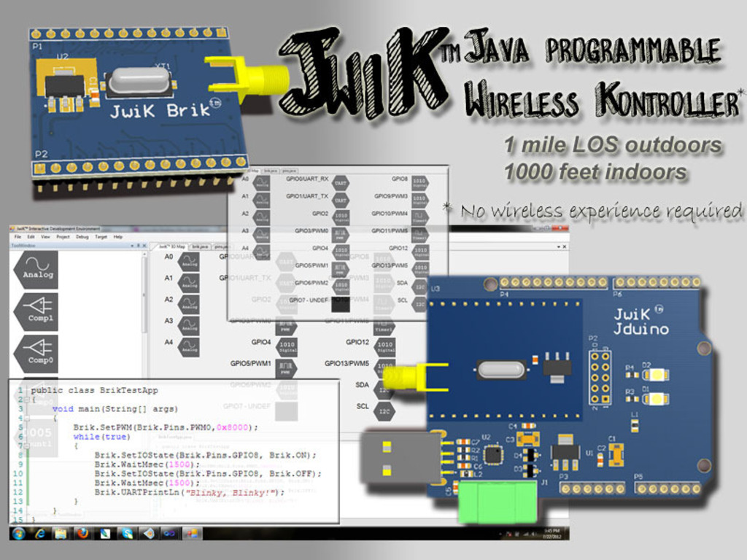Click A1 Analog icon in the IDE window
The width and height of the screenshot is (747, 560).
pos(189,283)
